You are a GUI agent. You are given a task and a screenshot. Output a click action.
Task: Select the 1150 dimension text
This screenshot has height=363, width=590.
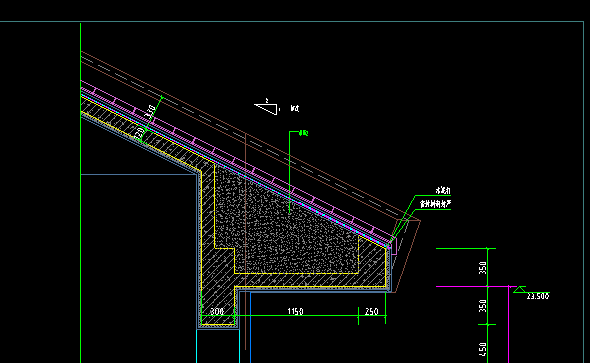(x=295, y=311)
